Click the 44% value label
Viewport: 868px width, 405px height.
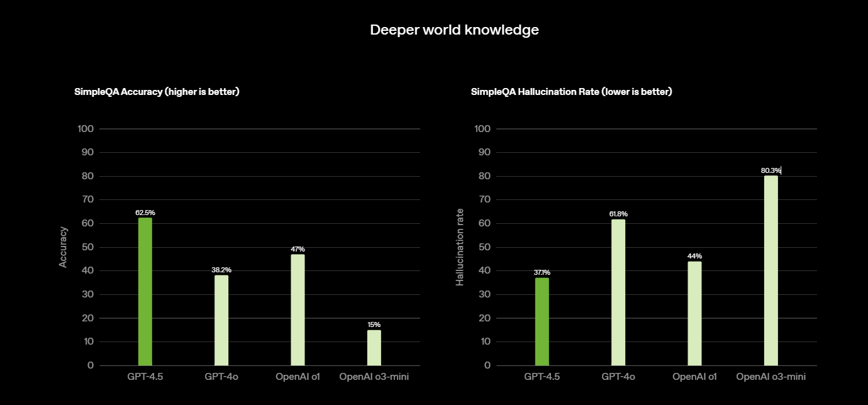pyautogui.click(x=694, y=256)
